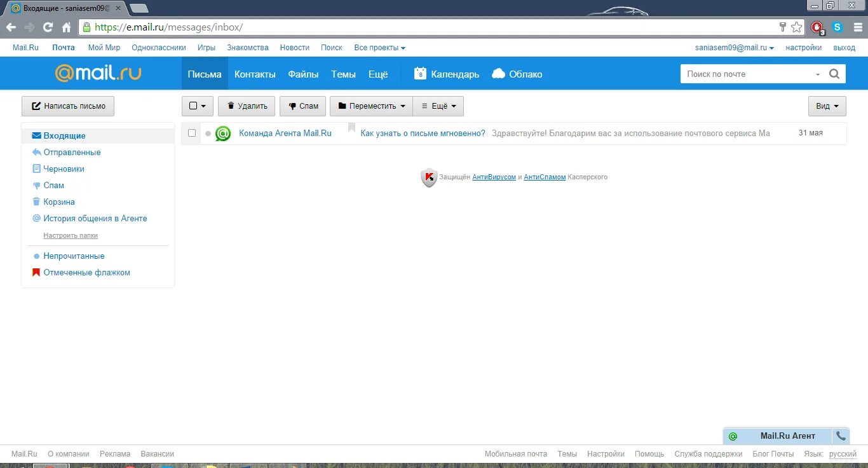This screenshot has width=868, height=468.
Task: Click the green @ icon in Agent bar
Action: [x=733, y=436]
